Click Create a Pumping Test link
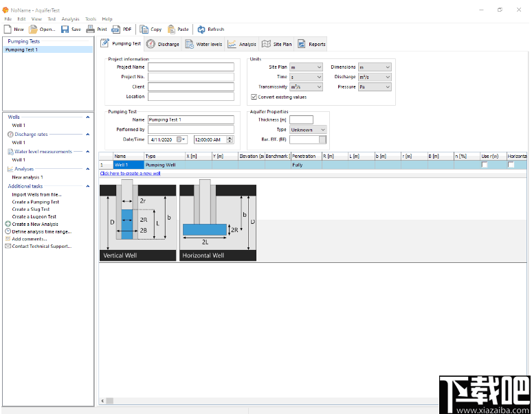532x414 pixels. tap(36, 202)
